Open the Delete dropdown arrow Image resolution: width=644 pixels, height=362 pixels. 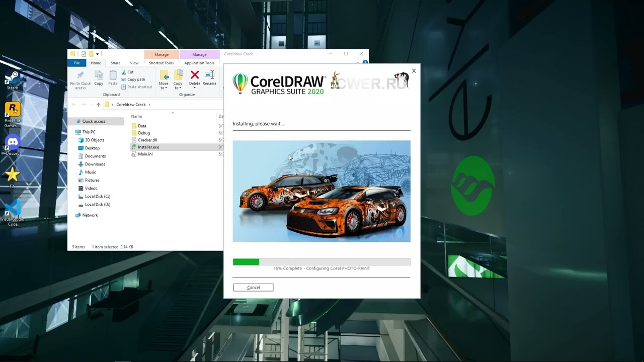195,87
